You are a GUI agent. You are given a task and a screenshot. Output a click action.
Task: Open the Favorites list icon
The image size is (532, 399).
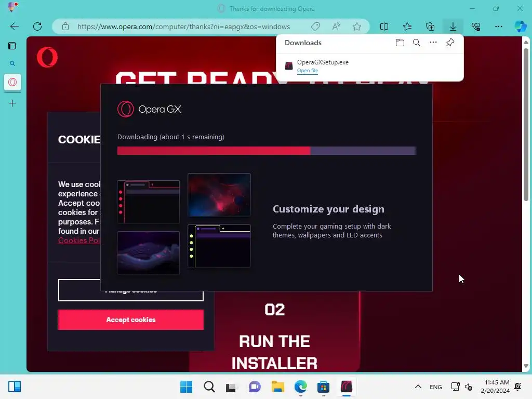click(407, 26)
